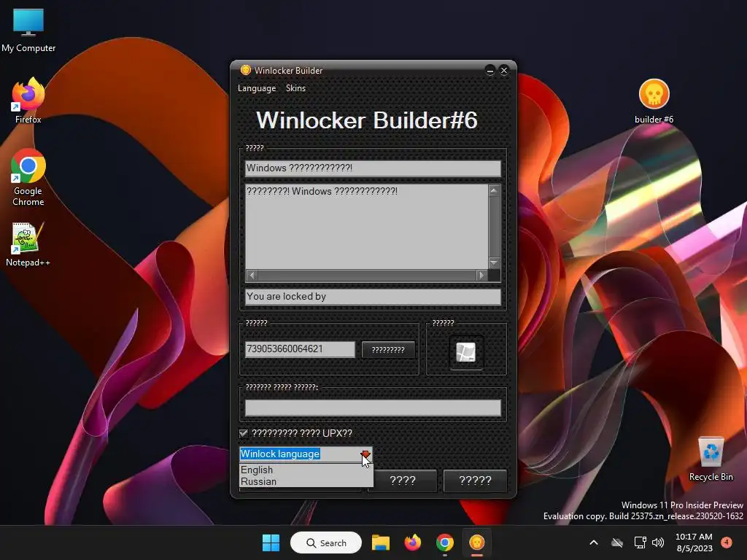
Task: Click the ????? button at bottom right
Action: tap(475, 480)
